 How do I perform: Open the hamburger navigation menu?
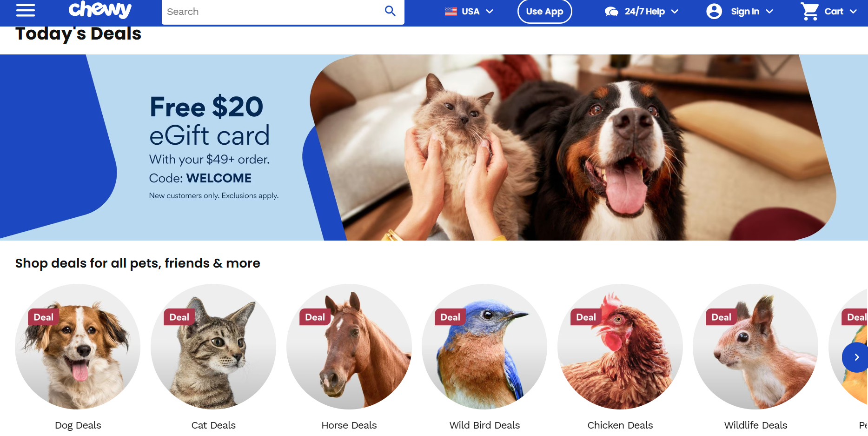click(x=26, y=10)
